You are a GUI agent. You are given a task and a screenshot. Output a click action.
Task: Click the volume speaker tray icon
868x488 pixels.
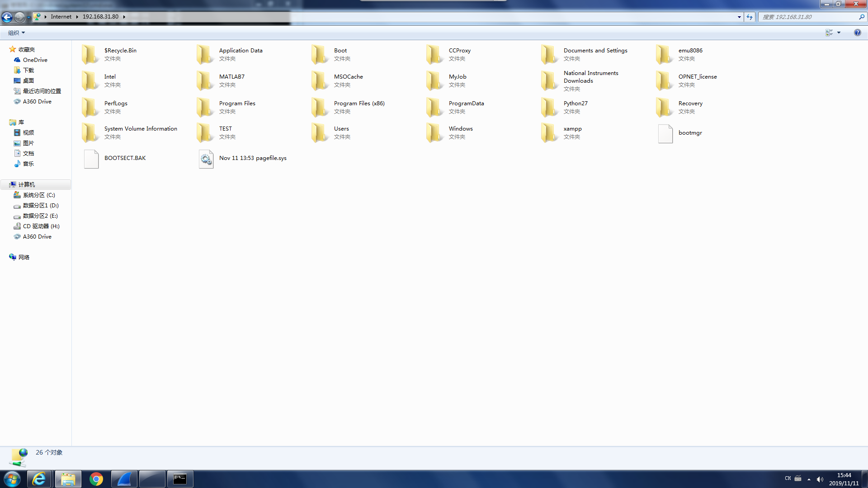pyautogui.click(x=820, y=479)
